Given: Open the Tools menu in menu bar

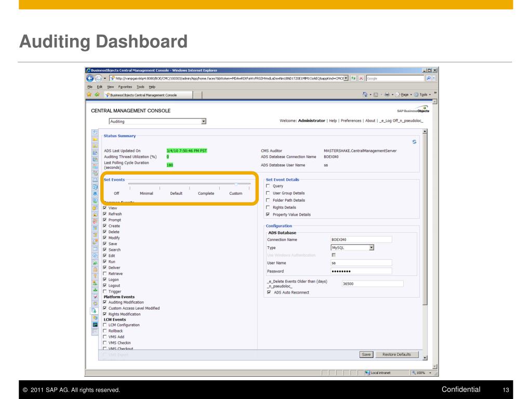Looking at the screenshot, I should pos(140,87).
